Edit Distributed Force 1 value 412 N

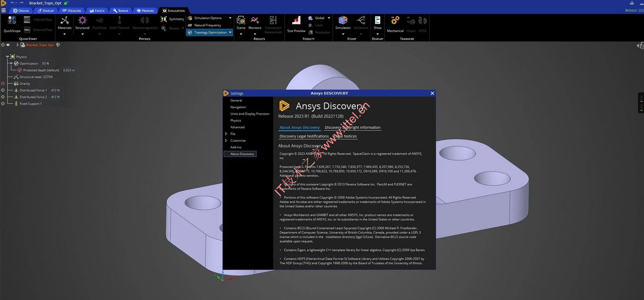click(55, 90)
